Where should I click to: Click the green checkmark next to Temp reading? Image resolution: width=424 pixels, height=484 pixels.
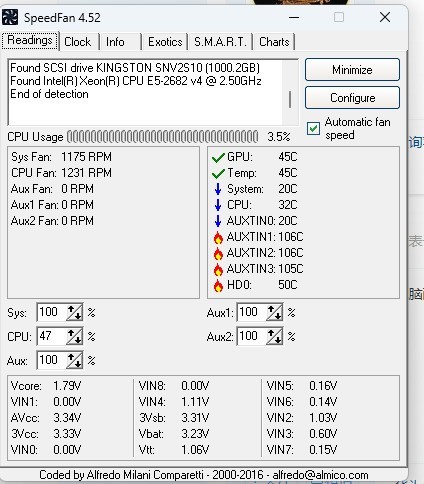(218, 173)
